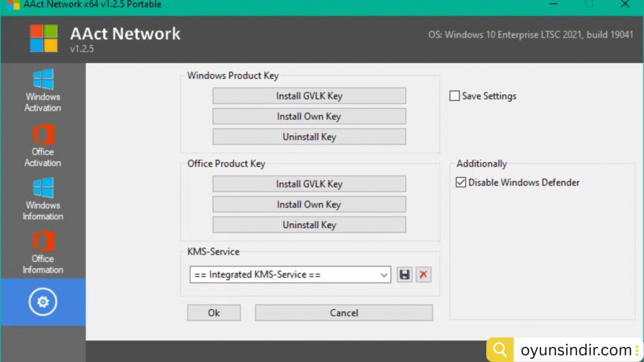Open the Integrated KMS-Service dropdown

(384, 275)
